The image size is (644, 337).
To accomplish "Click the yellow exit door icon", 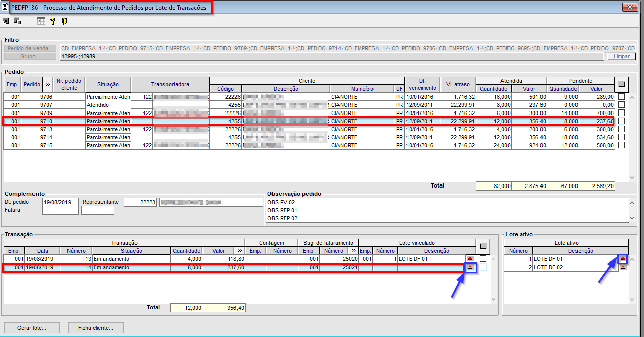I will click(65, 21).
